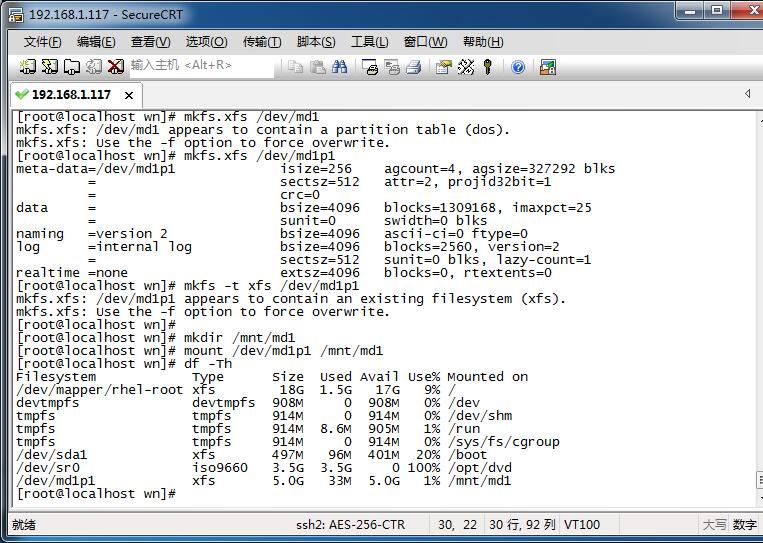Click the last empty shell prompt line

pyautogui.click(x=96, y=493)
